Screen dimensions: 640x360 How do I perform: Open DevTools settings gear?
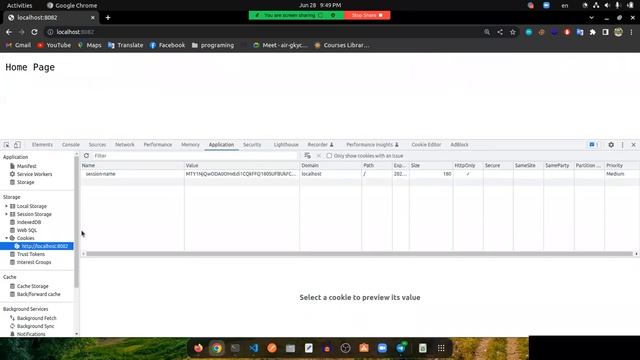point(611,144)
